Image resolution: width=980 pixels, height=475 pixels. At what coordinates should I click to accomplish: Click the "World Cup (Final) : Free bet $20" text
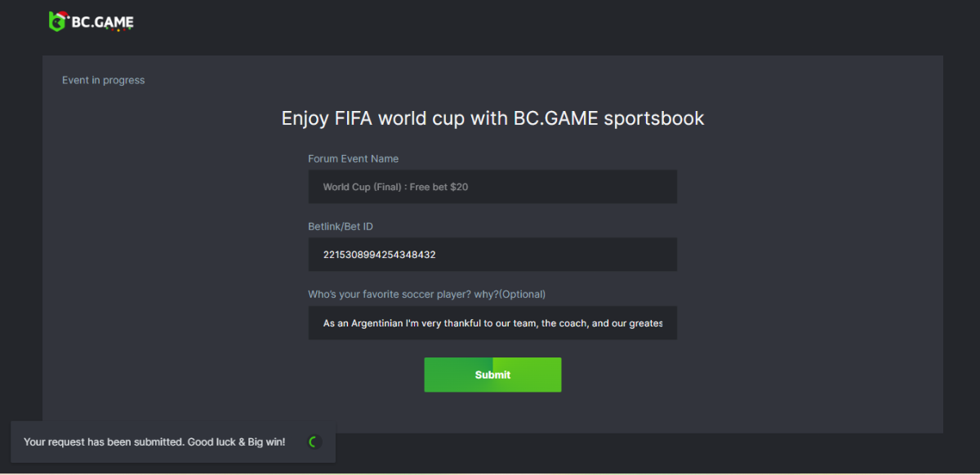point(395,187)
